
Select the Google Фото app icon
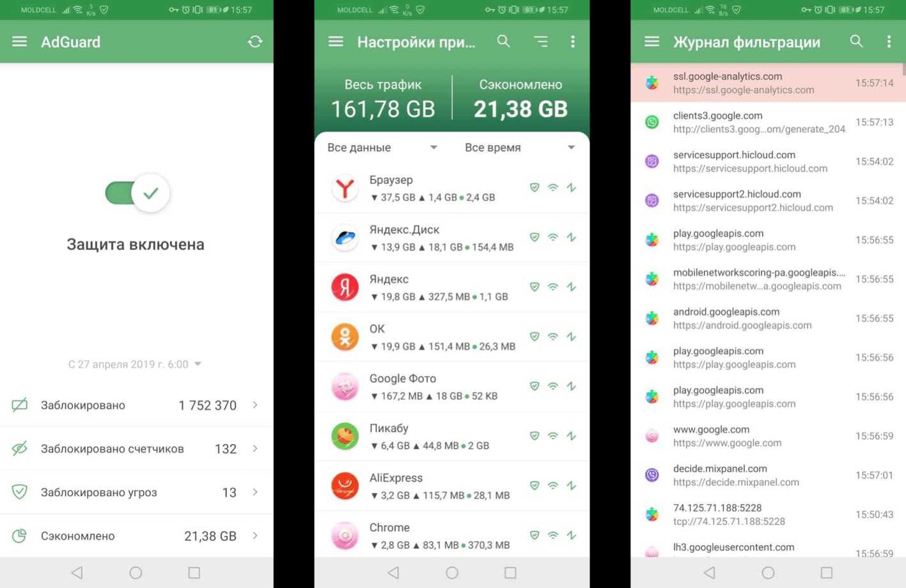coord(345,387)
